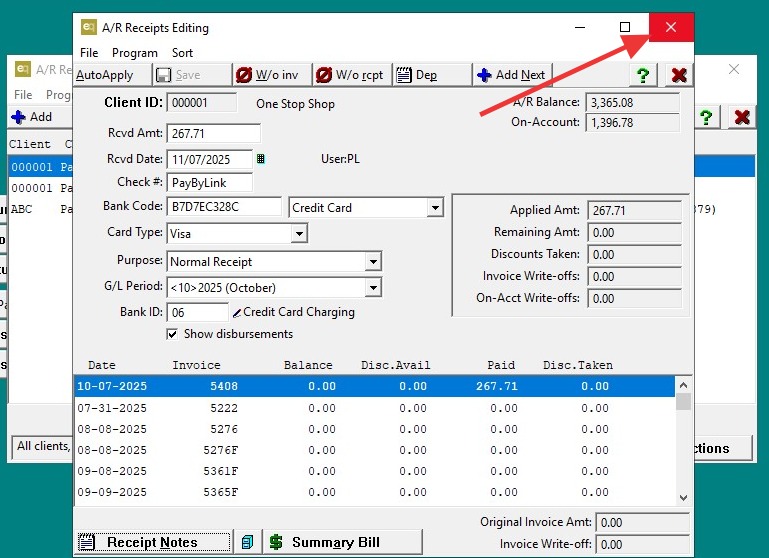Screen dimensions: 769x558
Task: Open the Sort menu
Action: [x=182, y=52]
